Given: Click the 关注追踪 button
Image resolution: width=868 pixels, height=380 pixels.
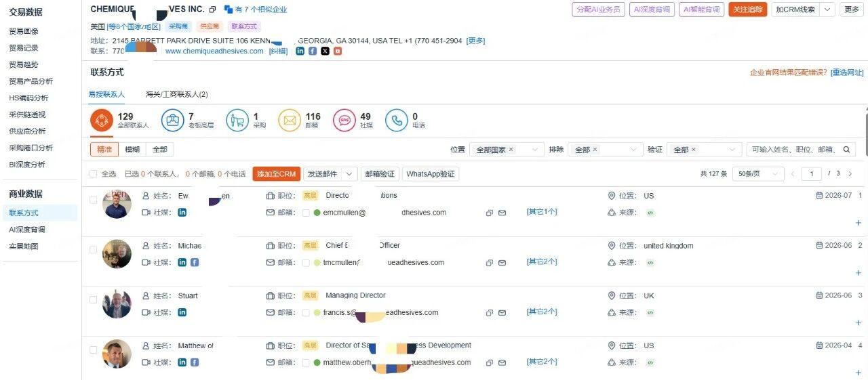Looking at the screenshot, I should (x=748, y=9).
